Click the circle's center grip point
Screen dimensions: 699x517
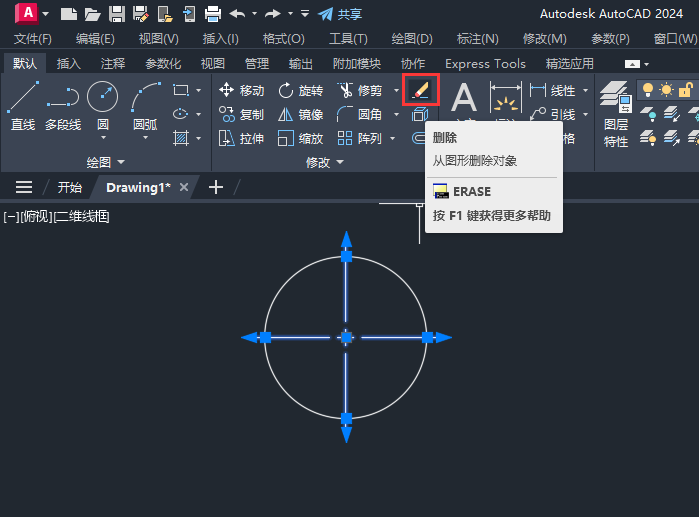click(x=346, y=338)
